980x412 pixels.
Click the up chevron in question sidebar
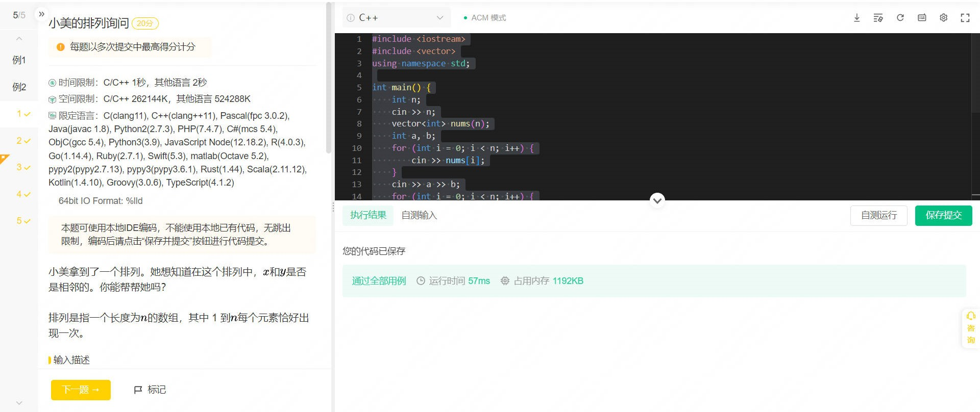[x=19, y=39]
